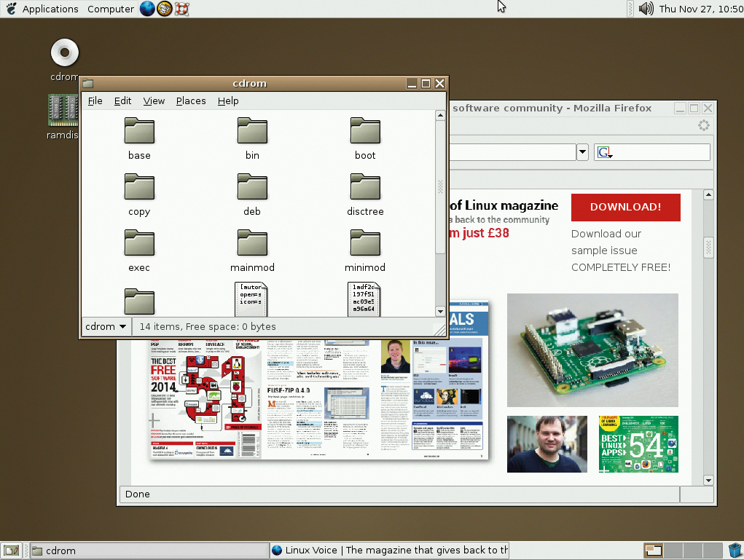Click the cdrom disc icon on the desktop
The image size is (744, 560).
pos(65,52)
